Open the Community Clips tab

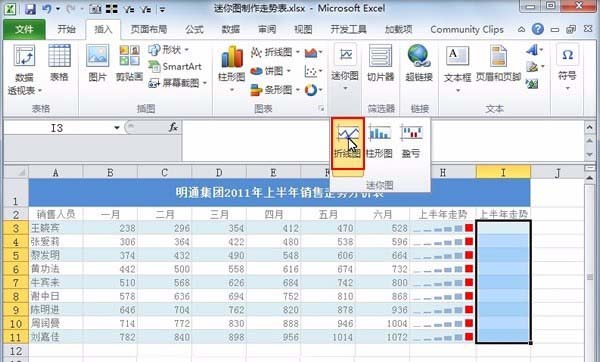coord(467,29)
